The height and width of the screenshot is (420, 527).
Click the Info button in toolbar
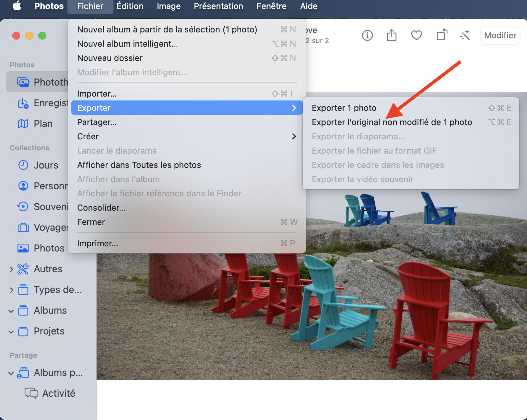click(367, 35)
